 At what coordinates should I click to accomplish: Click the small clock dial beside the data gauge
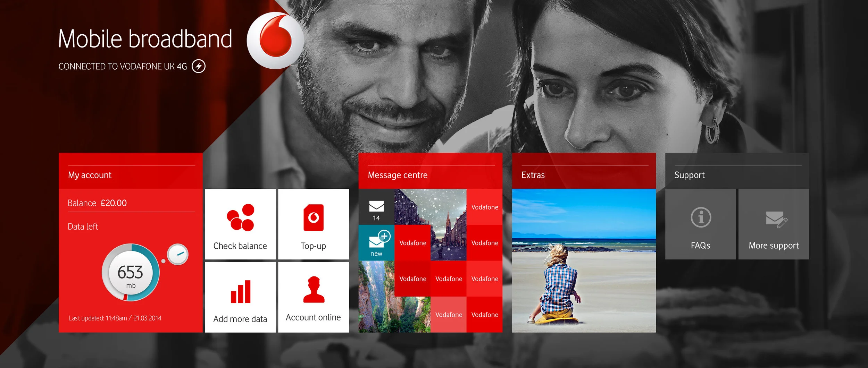click(x=178, y=254)
